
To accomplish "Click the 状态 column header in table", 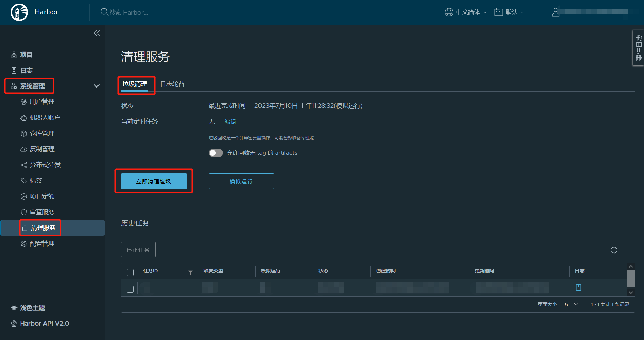I will pos(323,271).
